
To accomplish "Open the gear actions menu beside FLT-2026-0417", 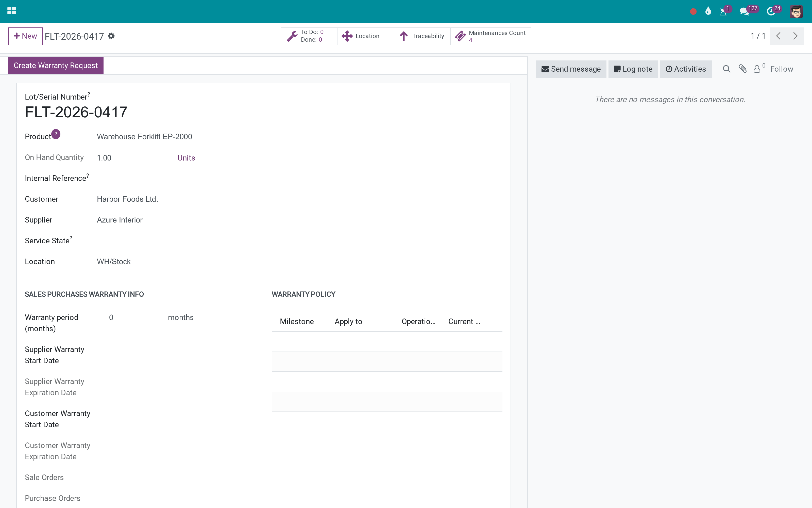I will [111, 36].
